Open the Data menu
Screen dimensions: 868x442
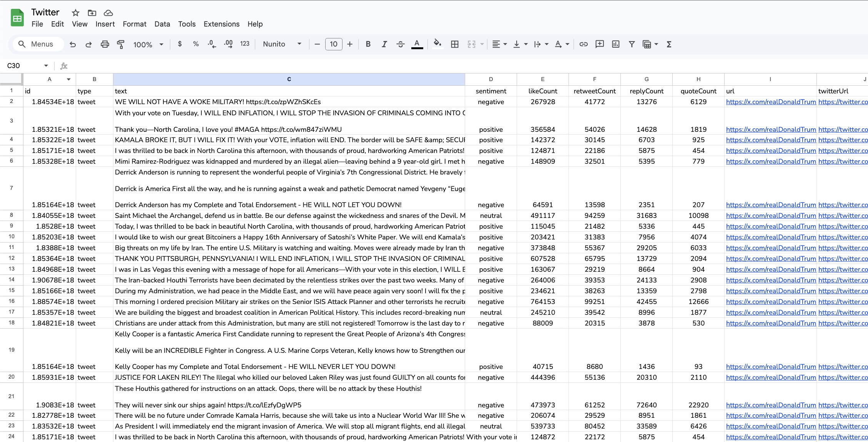click(x=162, y=24)
